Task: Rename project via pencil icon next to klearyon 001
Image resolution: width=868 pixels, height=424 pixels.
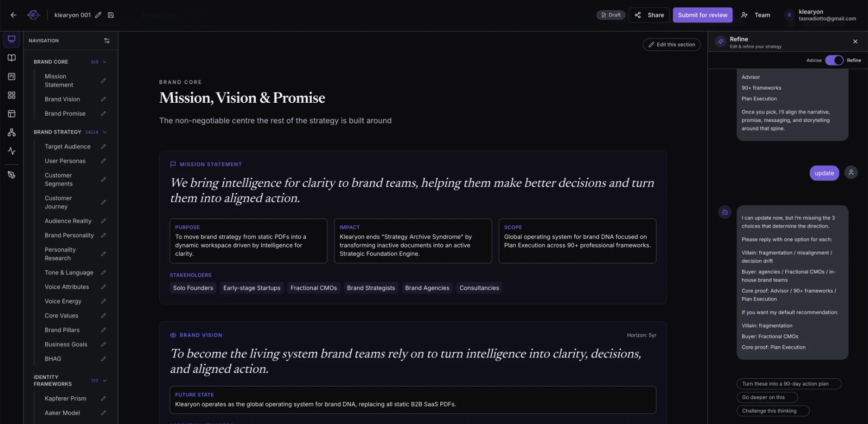Action: point(98,15)
